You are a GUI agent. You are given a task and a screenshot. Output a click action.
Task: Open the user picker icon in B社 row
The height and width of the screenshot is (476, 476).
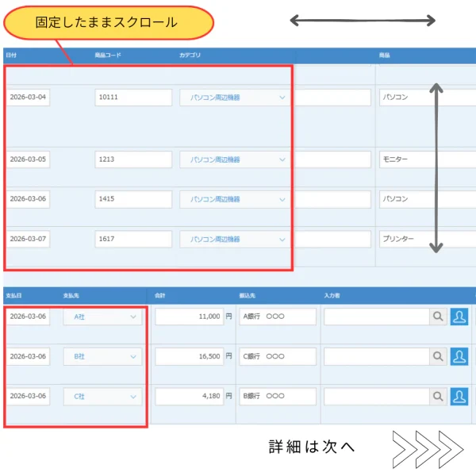459,356
